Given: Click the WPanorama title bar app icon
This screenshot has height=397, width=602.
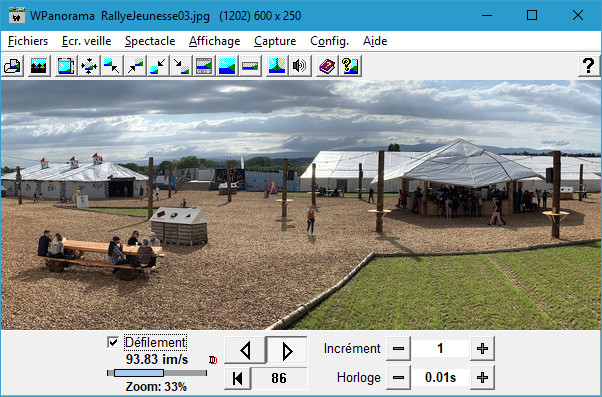Looking at the screenshot, I should [17, 15].
